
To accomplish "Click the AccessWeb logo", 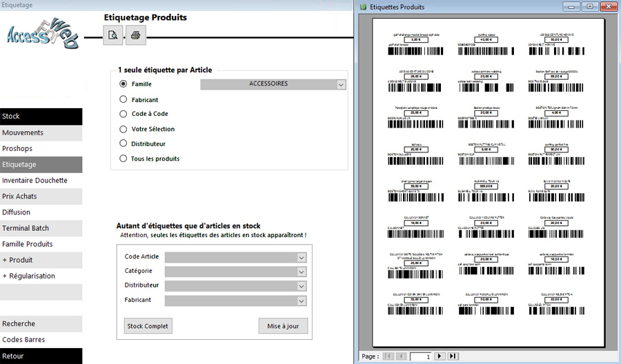I will [43, 34].
